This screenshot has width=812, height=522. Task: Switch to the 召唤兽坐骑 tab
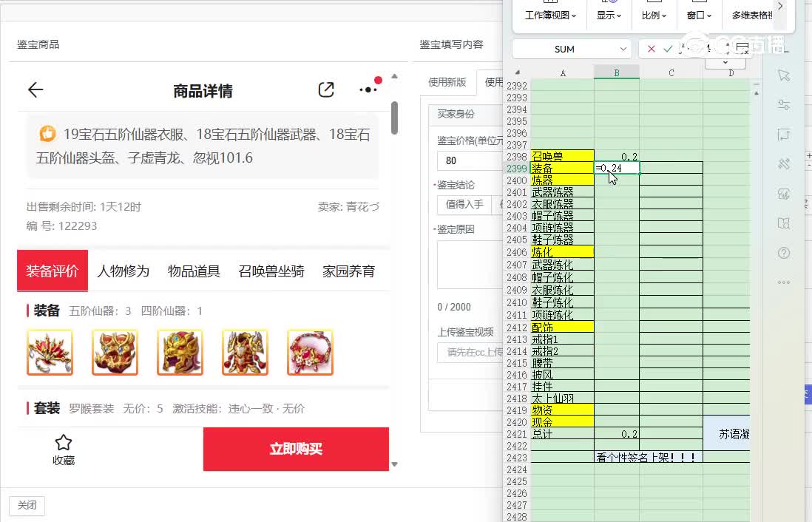point(271,271)
